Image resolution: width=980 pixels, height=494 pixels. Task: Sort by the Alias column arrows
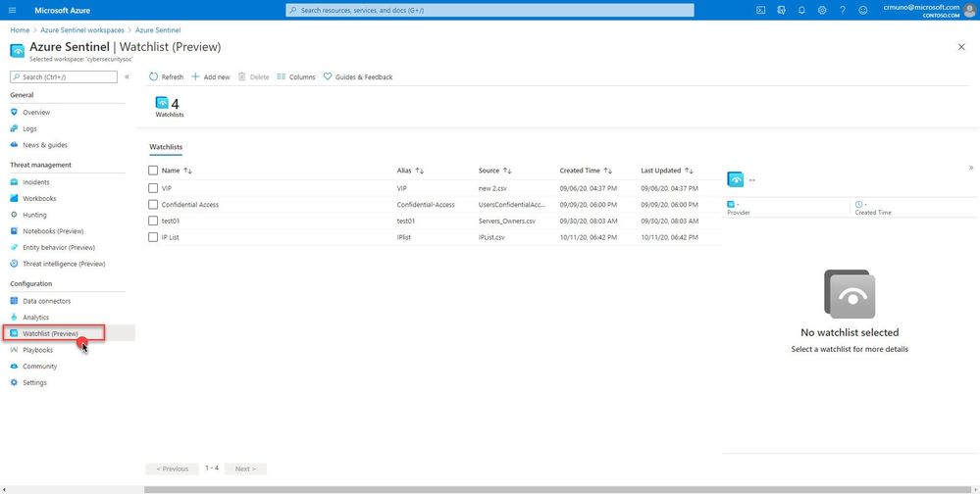click(x=420, y=171)
